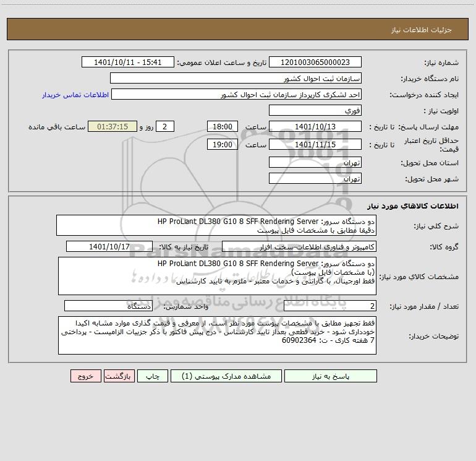Click the need date field 1401/10/17
The image size is (476, 461).
pos(109,246)
